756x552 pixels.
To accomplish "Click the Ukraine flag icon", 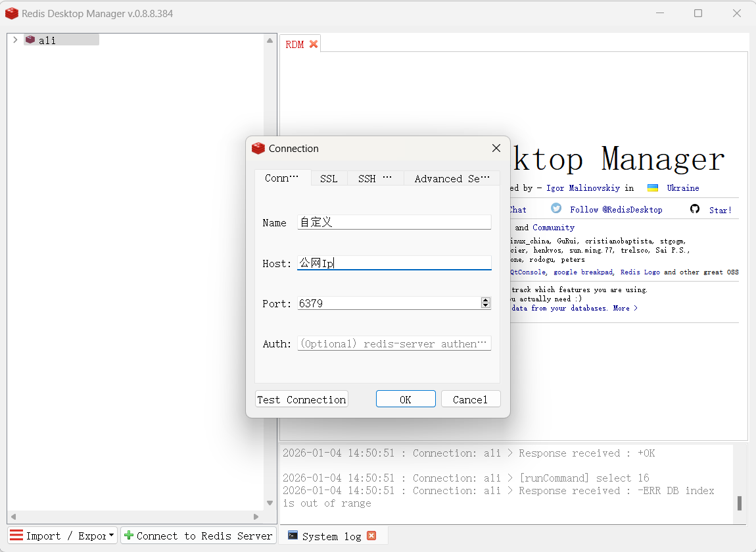I will 653,188.
